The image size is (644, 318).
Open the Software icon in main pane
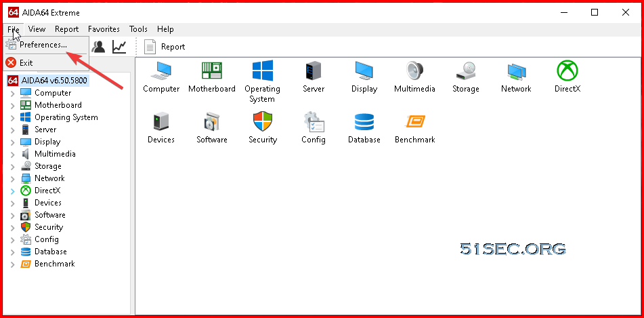[211, 122]
